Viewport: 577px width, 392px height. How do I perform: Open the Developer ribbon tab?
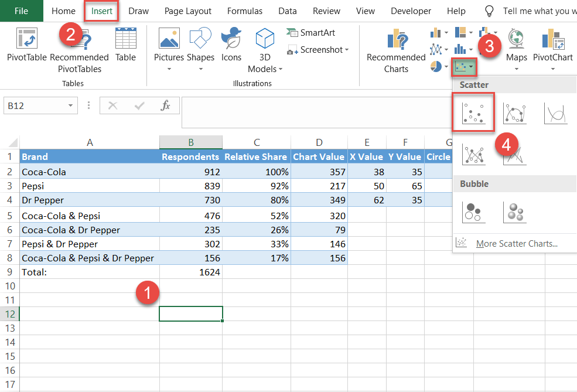tap(411, 11)
